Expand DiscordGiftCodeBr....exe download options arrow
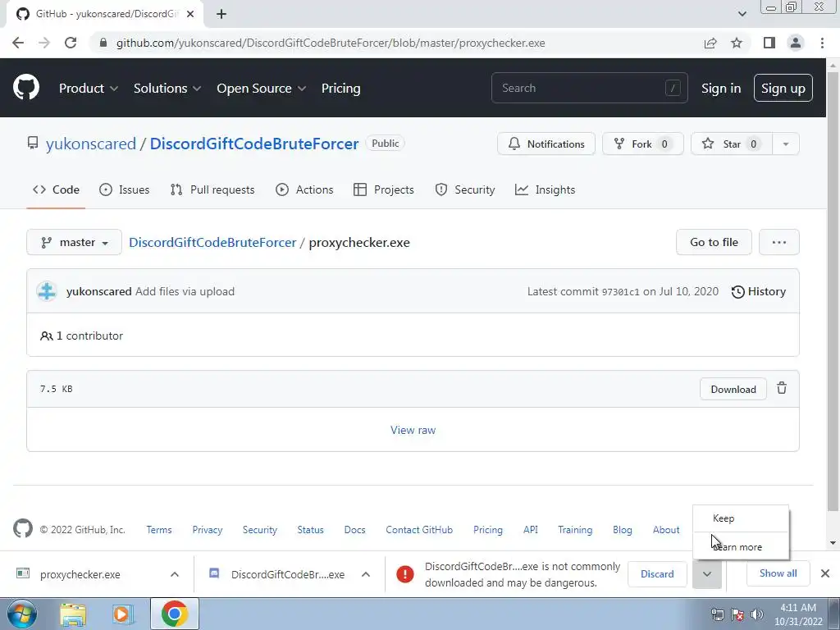The height and width of the screenshot is (630, 840). coord(366,574)
